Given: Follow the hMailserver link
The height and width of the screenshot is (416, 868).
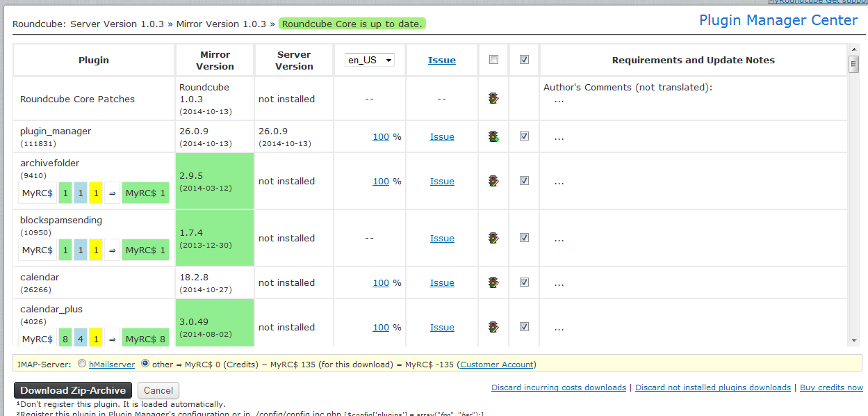Looking at the screenshot, I should coord(112,365).
